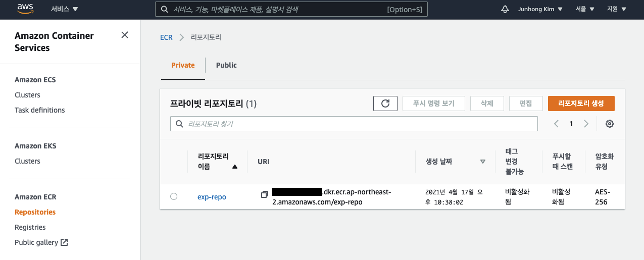This screenshot has height=260, width=644.
Task: Click 푸시 명령 보기 button
Action: coord(433,103)
